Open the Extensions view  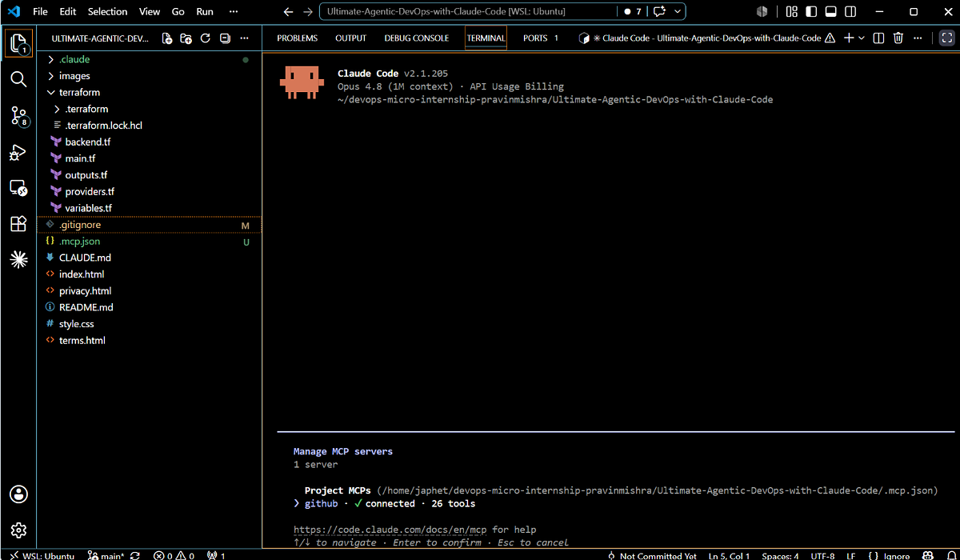point(18,223)
